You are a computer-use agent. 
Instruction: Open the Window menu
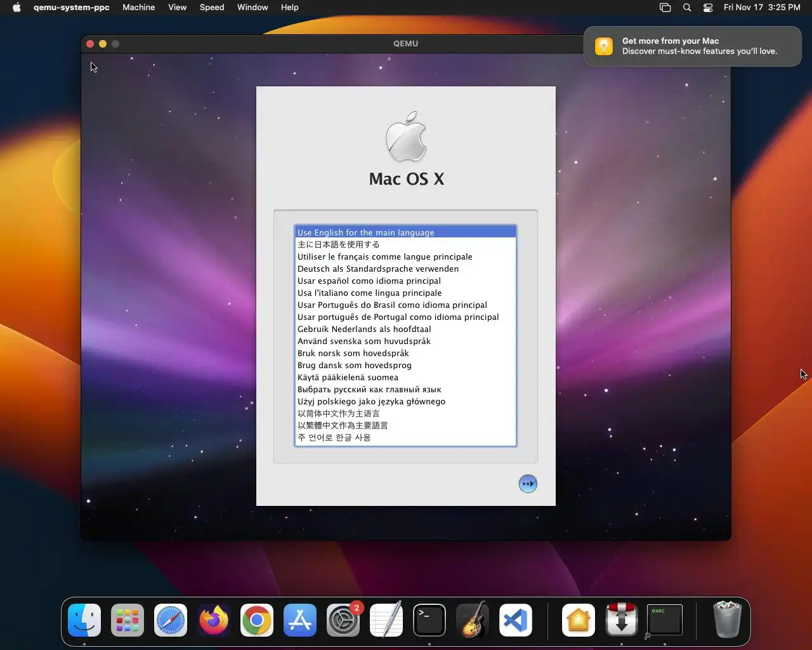point(252,8)
